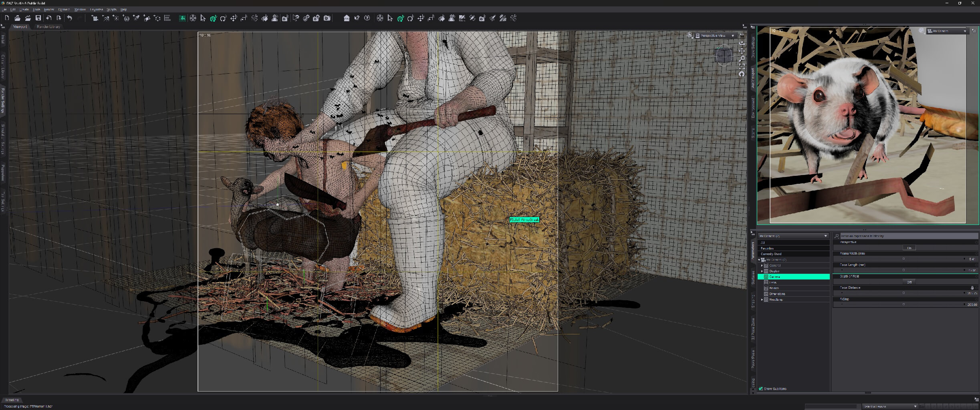Viewport: 980px width, 410px height.
Task: Toggle the Perspective On button
Action: (x=909, y=248)
